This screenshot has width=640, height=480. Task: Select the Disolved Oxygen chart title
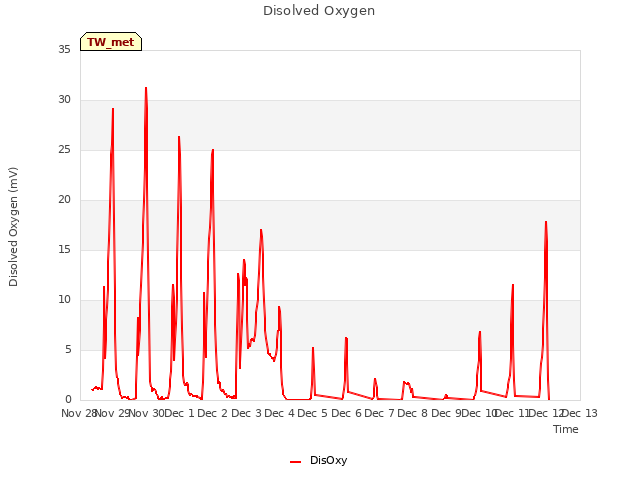tap(319, 11)
